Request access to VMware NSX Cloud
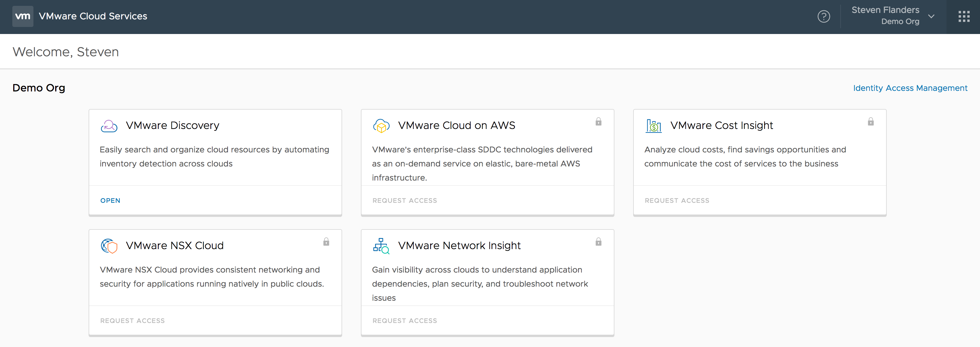The width and height of the screenshot is (980, 347). [132, 321]
